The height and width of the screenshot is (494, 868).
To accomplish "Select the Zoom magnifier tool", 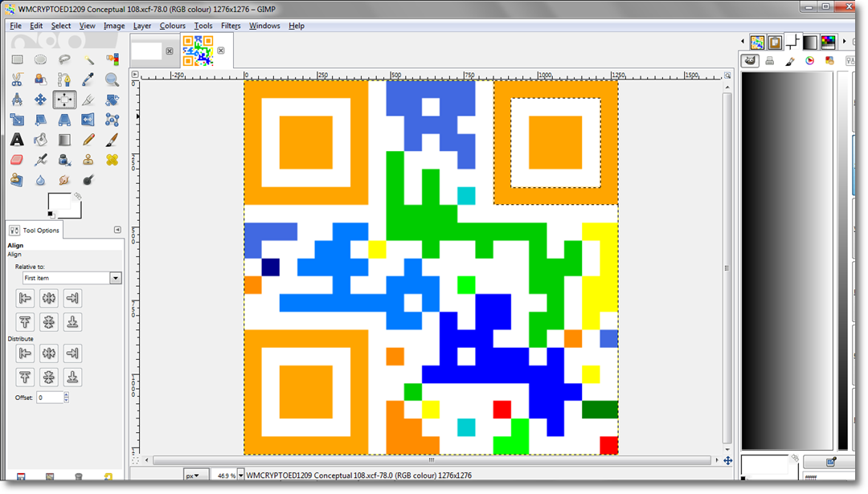I will tap(113, 80).
